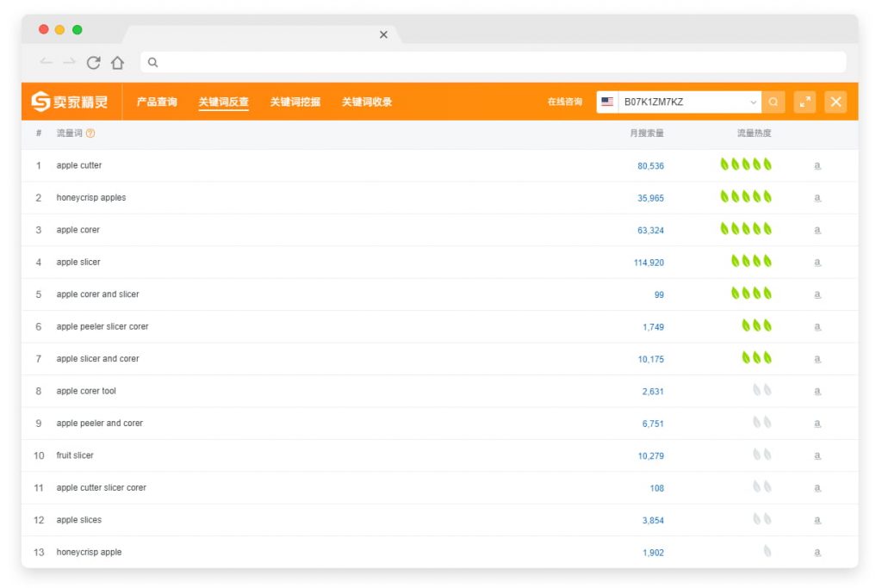The width and height of the screenshot is (882, 588).
Task: Click the five-leaf heat rating for apple corer
Action: (x=746, y=229)
